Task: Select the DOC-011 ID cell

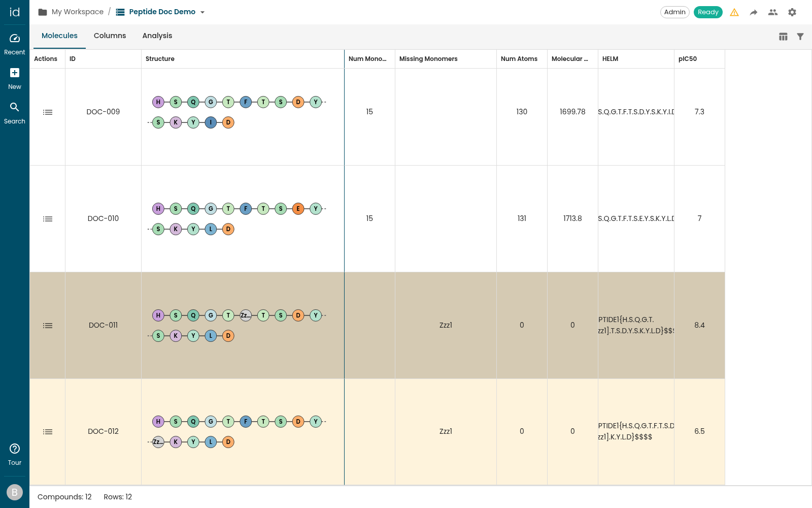Action: click(x=104, y=325)
